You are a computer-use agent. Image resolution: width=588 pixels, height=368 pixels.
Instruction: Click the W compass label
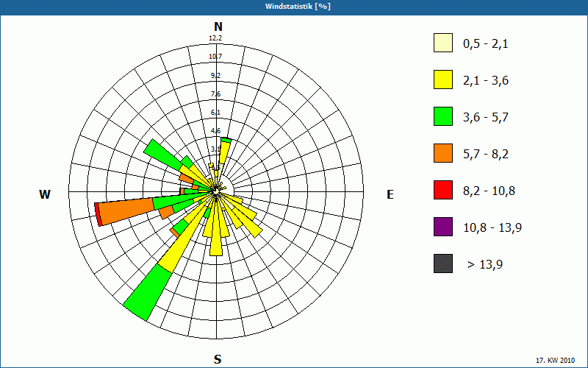pos(45,194)
